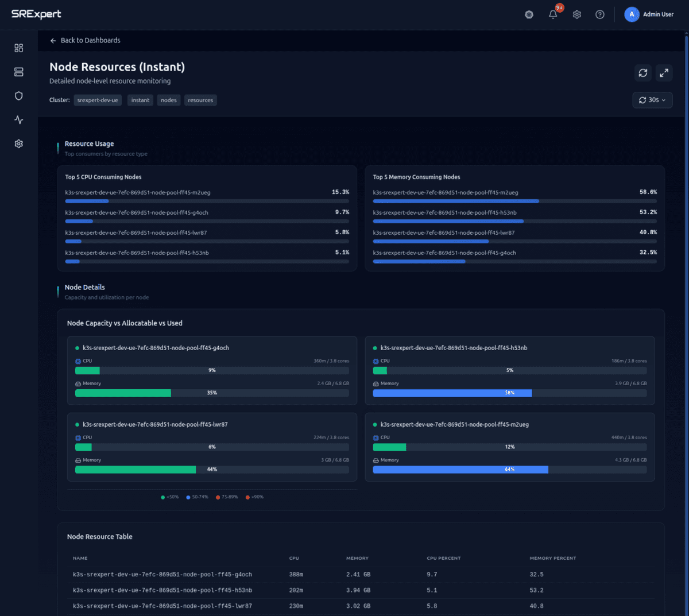Expand dashboard to fullscreen view
Image resolution: width=689 pixels, height=616 pixels.
coord(664,73)
